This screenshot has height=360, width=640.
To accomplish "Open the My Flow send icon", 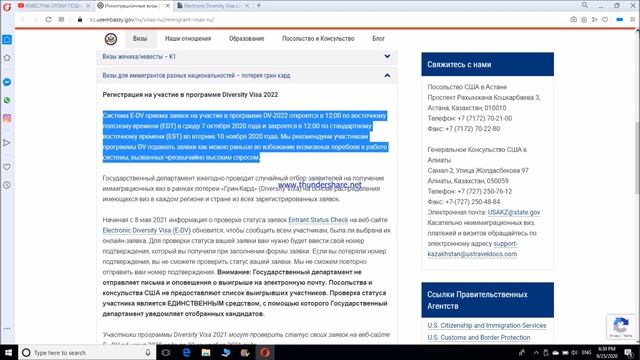I will click(x=595, y=20).
